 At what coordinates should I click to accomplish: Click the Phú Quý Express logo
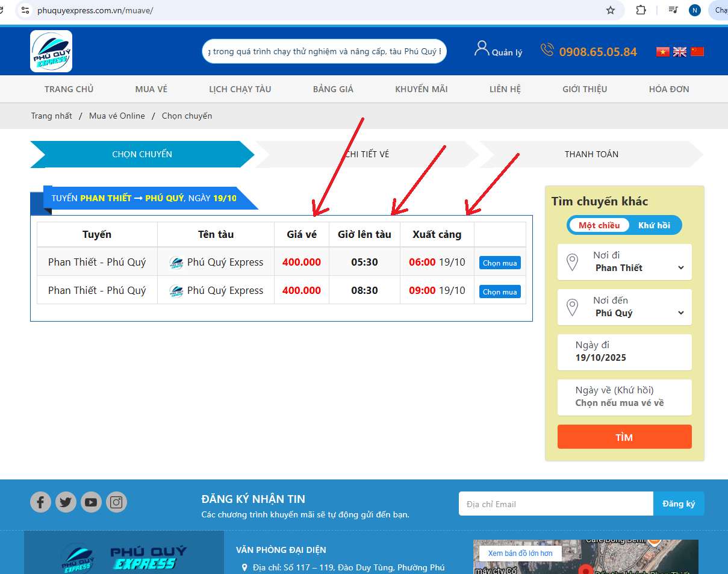pyautogui.click(x=51, y=51)
